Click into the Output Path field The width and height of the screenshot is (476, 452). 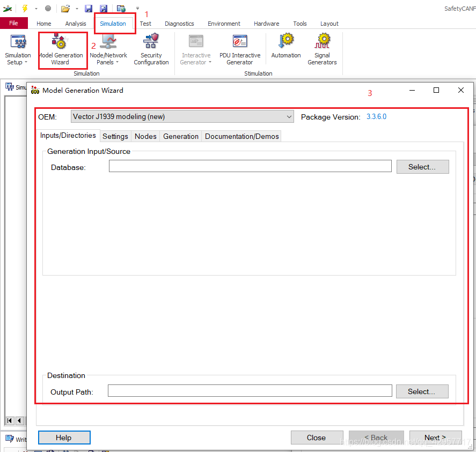click(x=250, y=391)
